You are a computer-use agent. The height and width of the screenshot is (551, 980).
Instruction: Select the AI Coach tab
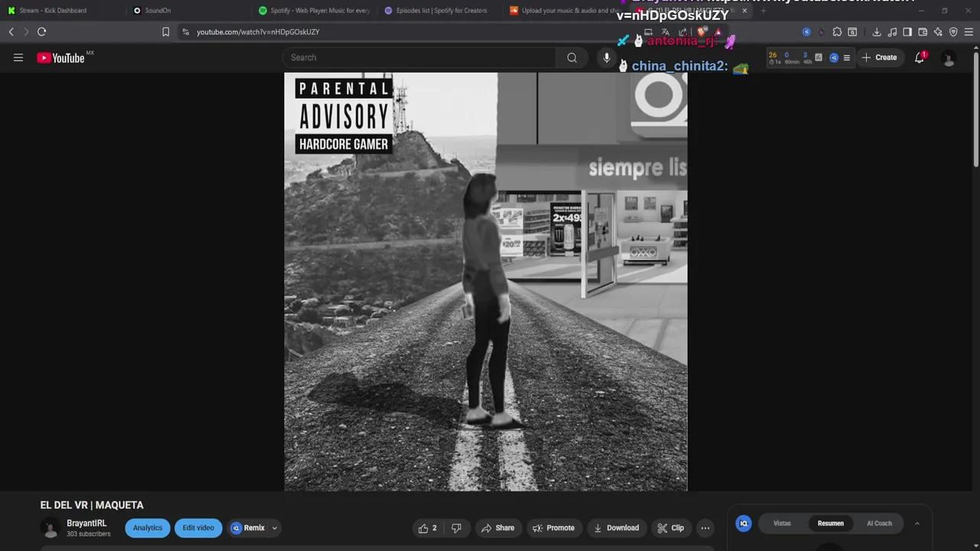879,523
